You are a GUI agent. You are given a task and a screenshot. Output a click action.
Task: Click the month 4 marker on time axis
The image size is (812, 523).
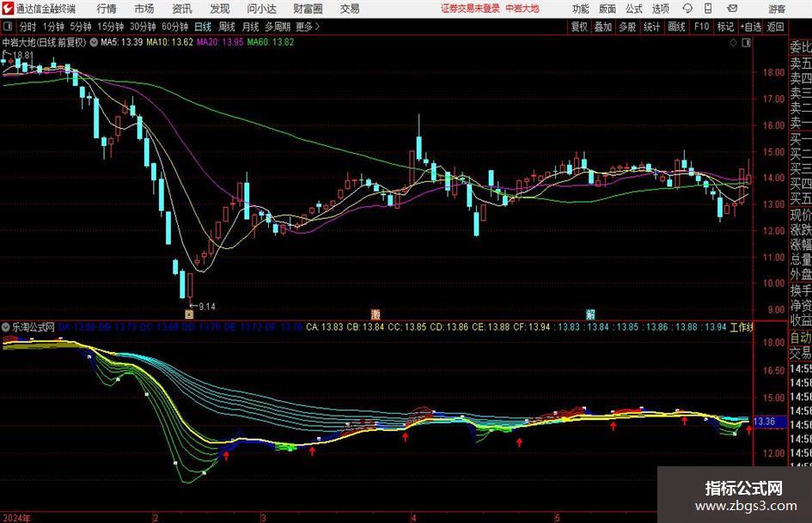pos(413,518)
